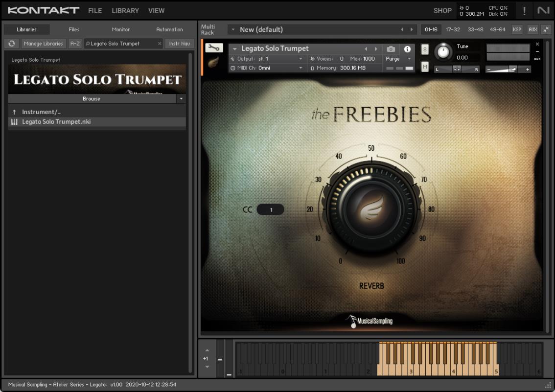Switch to the Files tab
This screenshot has width=555, height=392.
pyautogui.click(x=74, y=30)
